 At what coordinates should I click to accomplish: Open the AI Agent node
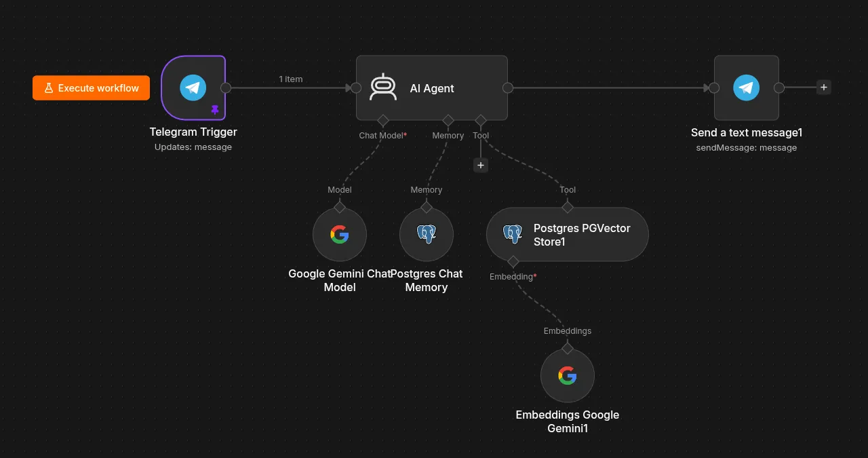click(432, 88)
